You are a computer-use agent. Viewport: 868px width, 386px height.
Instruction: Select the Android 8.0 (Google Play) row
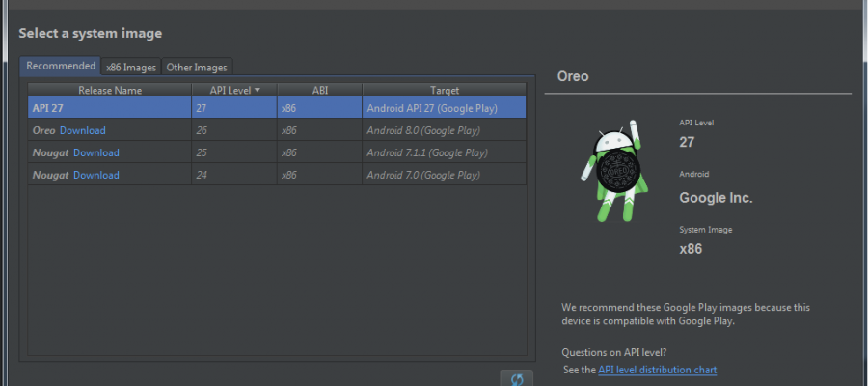[423, 130]
